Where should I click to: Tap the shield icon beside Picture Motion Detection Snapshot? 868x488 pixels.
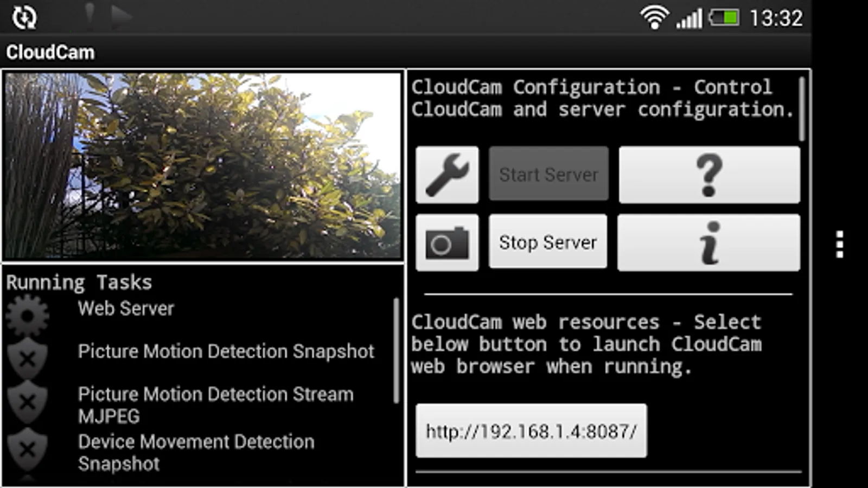[27, 358]
